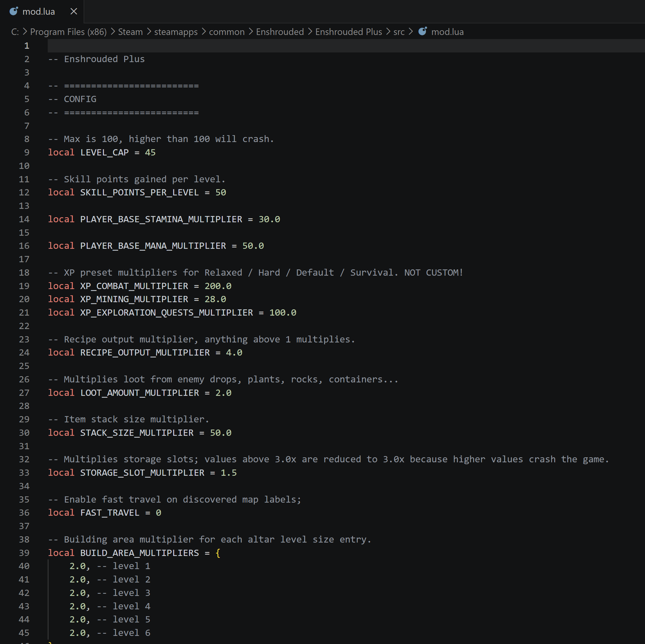Open the Steam breadcrumb folder

coord(130,32)
